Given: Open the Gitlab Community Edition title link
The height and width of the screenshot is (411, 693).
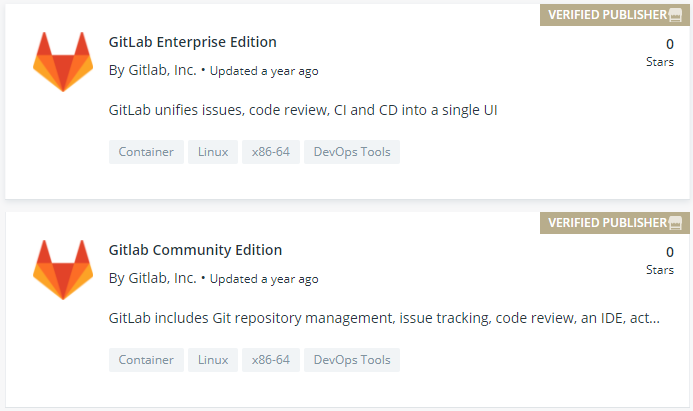Looking at the screenshot, I should click(195, 250).
